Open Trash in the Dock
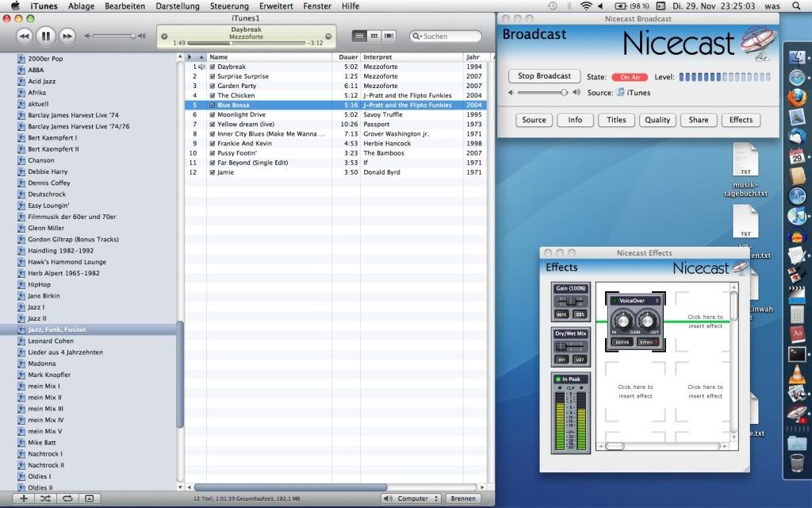The height and width of the screenshot is (508, 812). pyautogui.click(x=796, y=463)
